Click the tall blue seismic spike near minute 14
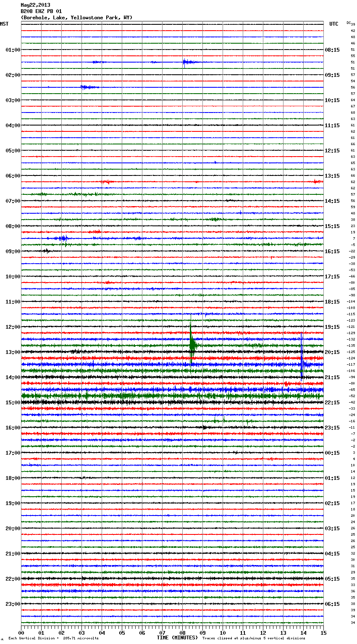This screenshot has height=644, width=357. click(302, 357)
